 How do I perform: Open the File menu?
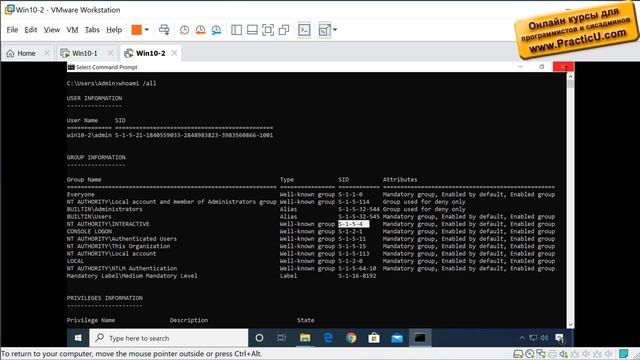tap(12, 30)
